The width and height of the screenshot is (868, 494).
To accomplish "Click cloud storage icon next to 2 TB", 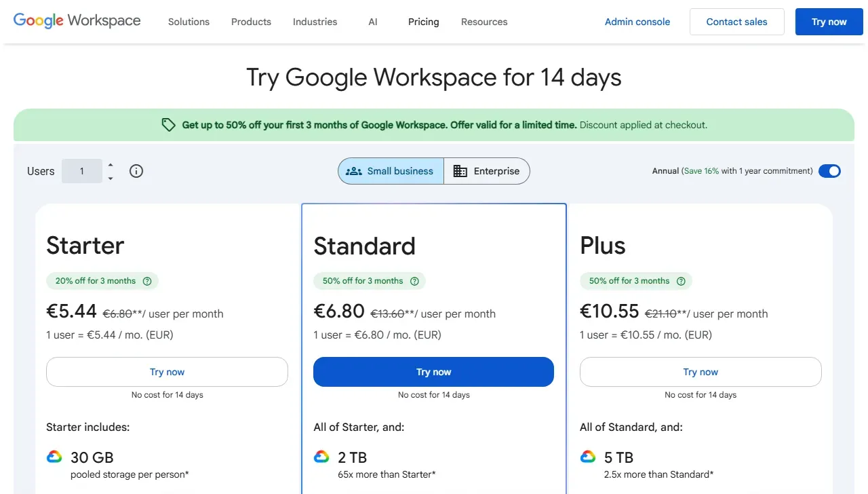I will point(321,457).
